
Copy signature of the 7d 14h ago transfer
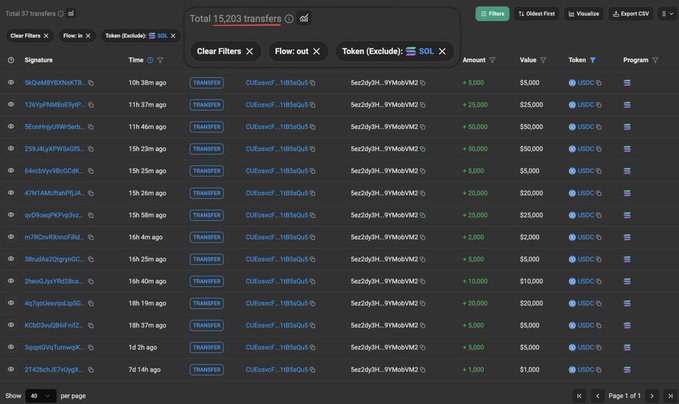(91, 370)
